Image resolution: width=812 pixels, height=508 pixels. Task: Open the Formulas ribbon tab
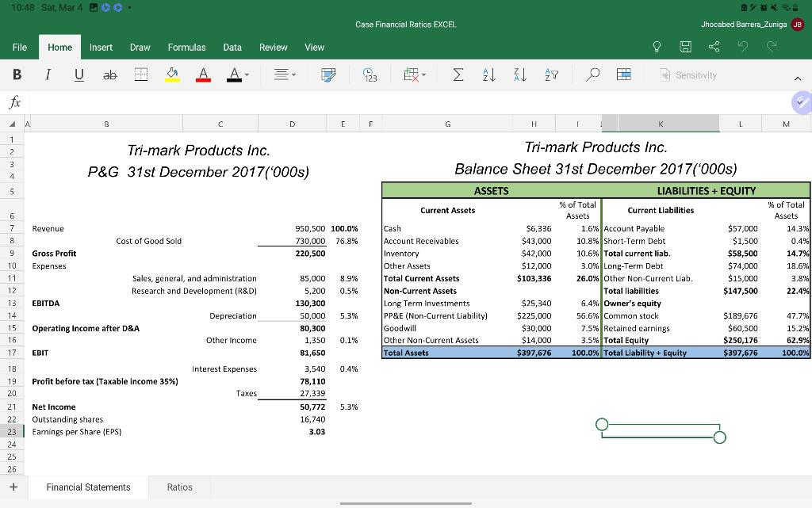pyautogui.click(x=186, y=48)
